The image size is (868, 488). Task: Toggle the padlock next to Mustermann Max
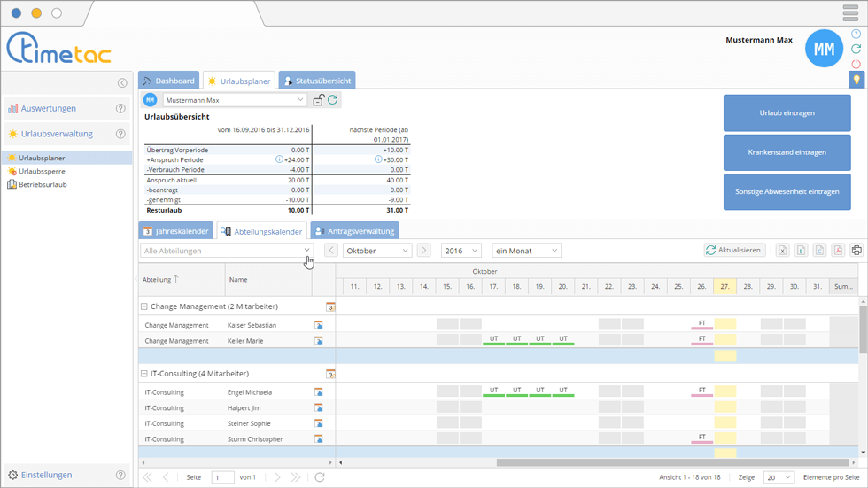tap(319, 100)
